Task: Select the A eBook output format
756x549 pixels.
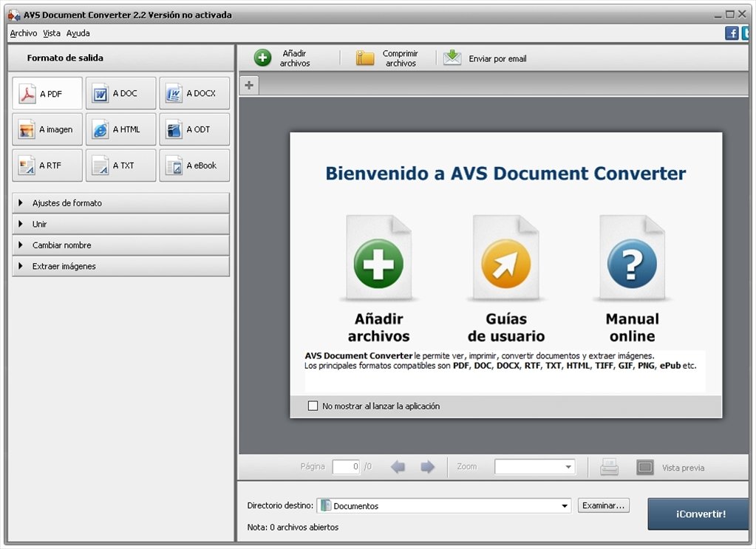Action: [195, 166]
